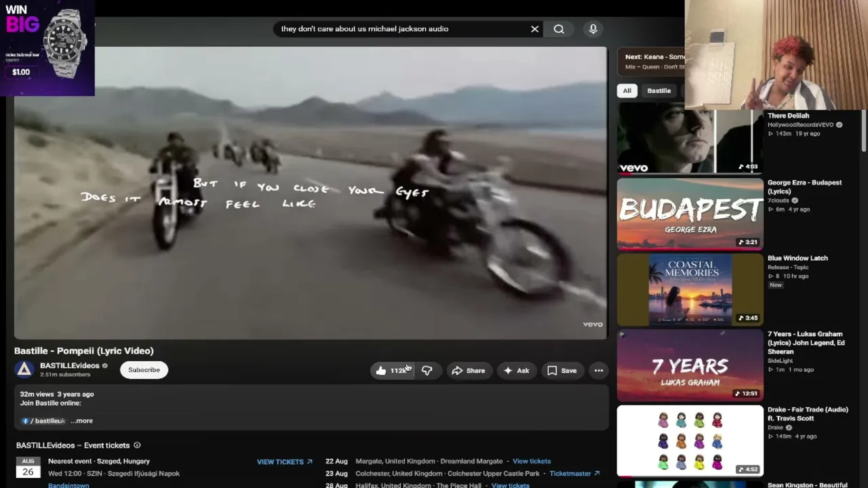Click the verified badge beside 7clouds
Screen dimensions: 868x488
[795, 201]
